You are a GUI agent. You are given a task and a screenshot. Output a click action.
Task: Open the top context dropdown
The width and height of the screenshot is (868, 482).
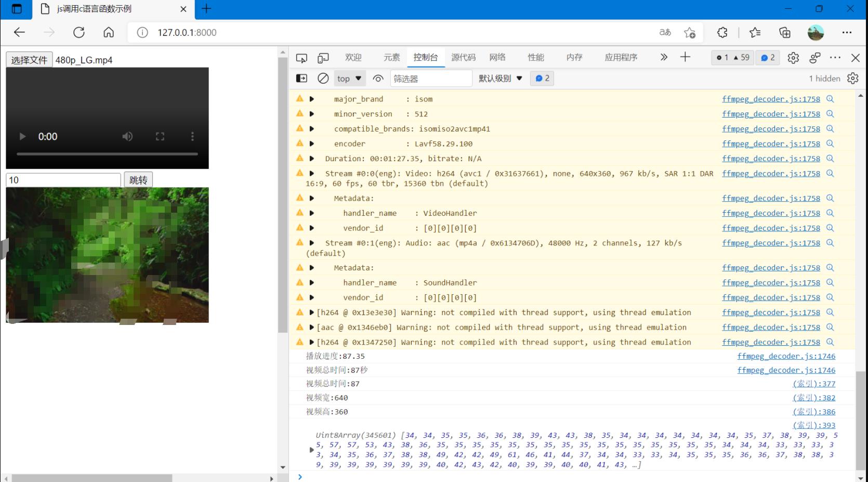pos(349,79)
